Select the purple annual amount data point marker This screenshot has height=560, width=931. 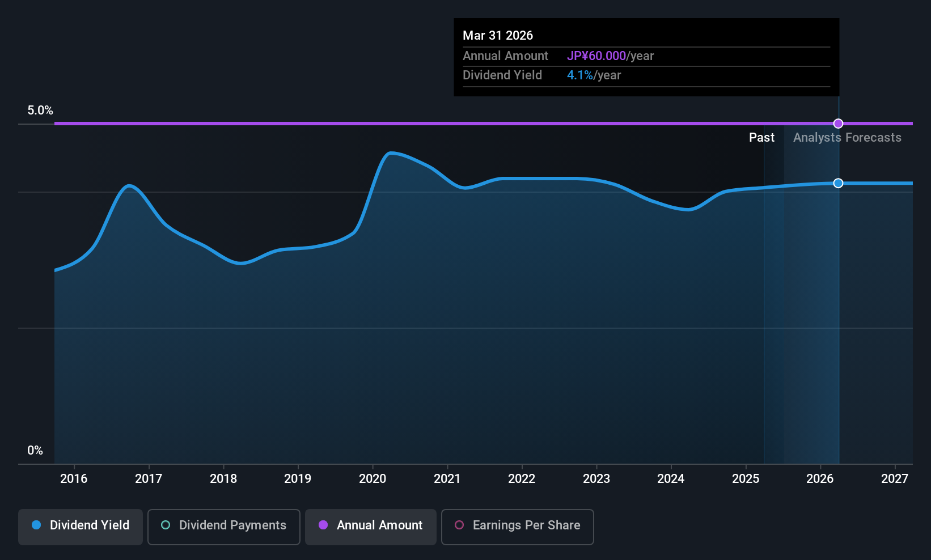[838, 124]
